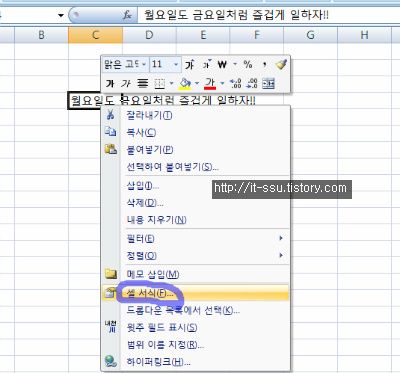
Task: Open the Name Box dropdown arrow
Action: pyautogui.click(x=61, y=15)
